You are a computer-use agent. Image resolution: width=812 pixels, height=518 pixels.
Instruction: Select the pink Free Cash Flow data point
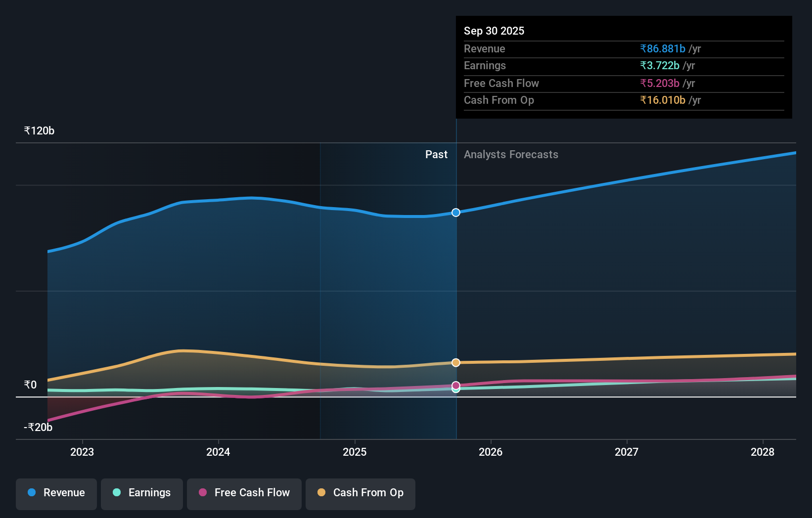point(455,385)
